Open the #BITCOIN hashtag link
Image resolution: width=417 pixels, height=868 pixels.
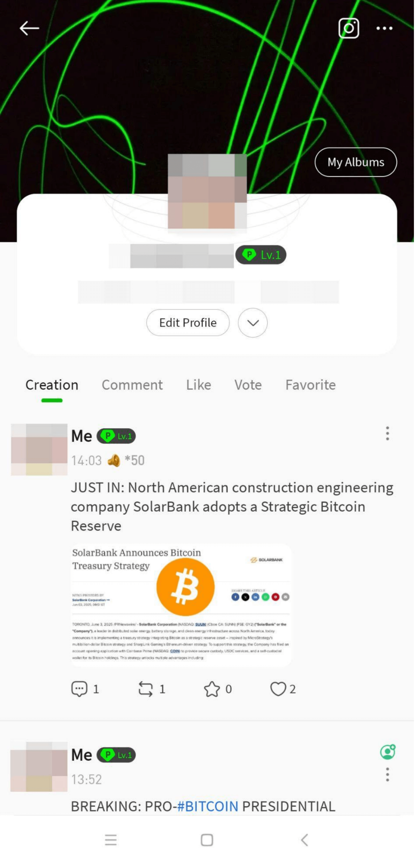click(208, 806)
